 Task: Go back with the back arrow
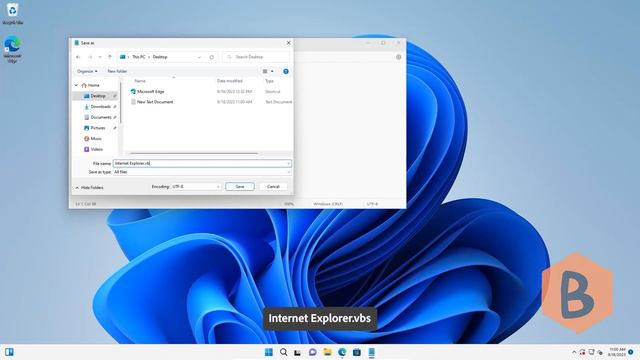pyautogui.click(x=78, y=57)
